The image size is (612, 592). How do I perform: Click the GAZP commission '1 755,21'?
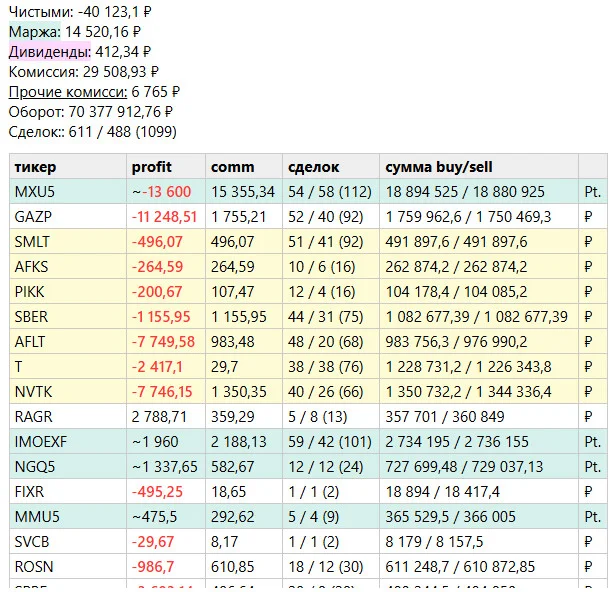point(238,217)
